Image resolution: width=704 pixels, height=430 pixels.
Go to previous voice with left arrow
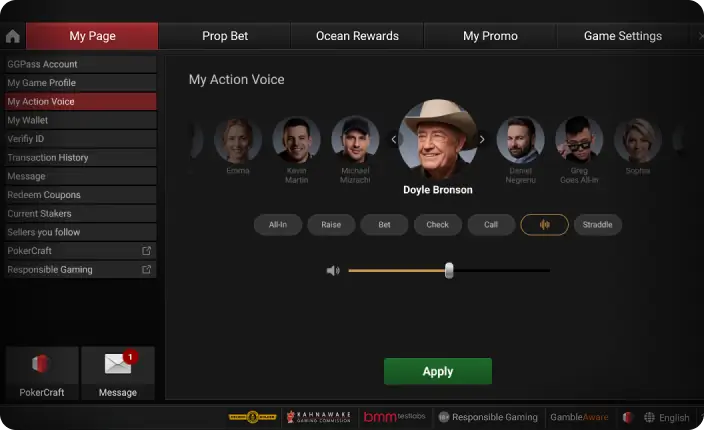[394, 140]
